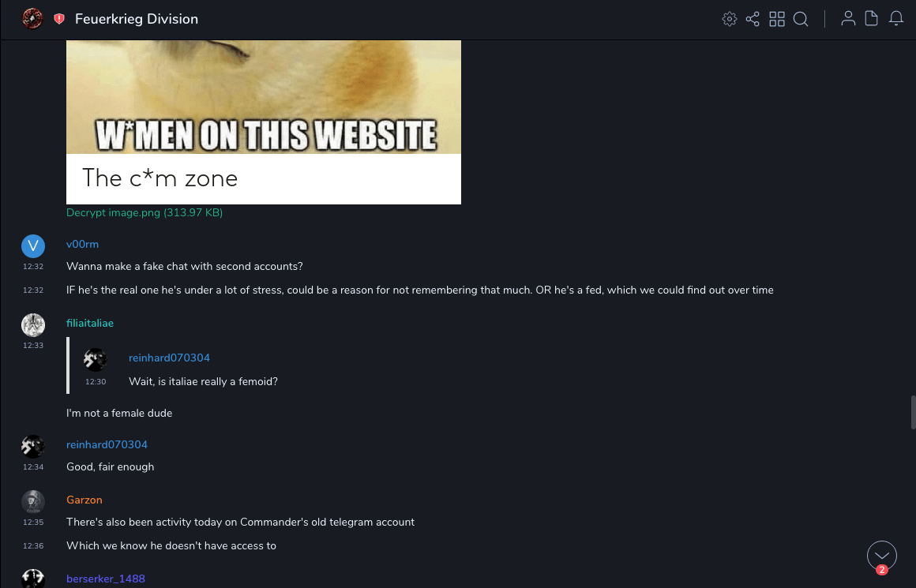Click reinhard070304 name in quoted reply
The width and height of the screenshot is (916, 588).
[170, 358]
